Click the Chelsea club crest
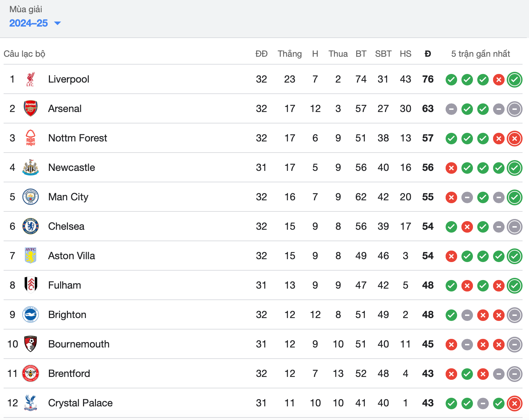Image resolution: width=529 pixels, height=420 pixels. (31, 227)
